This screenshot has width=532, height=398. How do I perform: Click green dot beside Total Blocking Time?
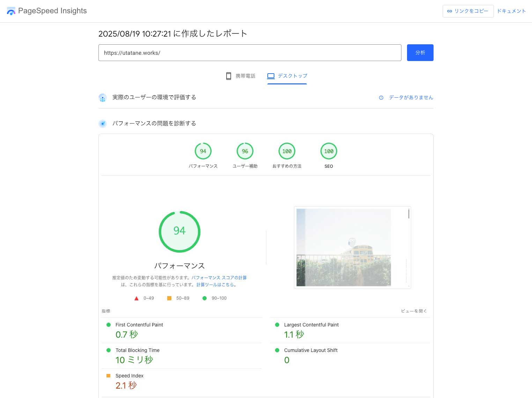point(109,350)
